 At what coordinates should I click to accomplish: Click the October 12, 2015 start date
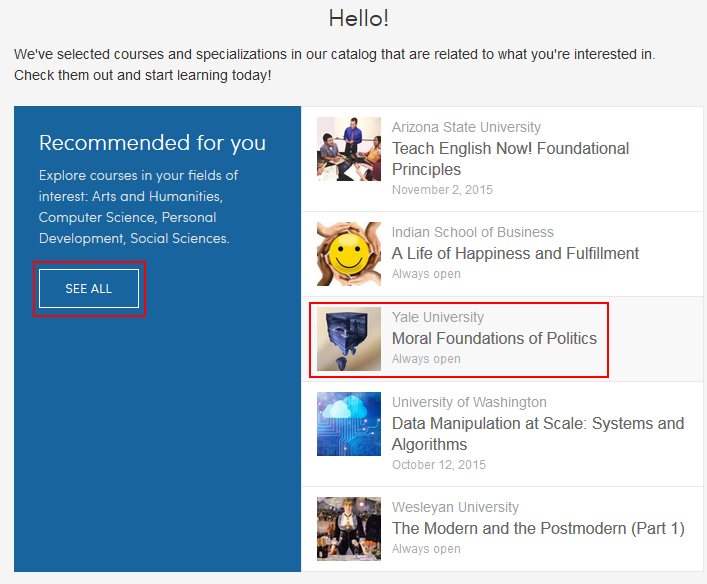click(x=439, y=465)
